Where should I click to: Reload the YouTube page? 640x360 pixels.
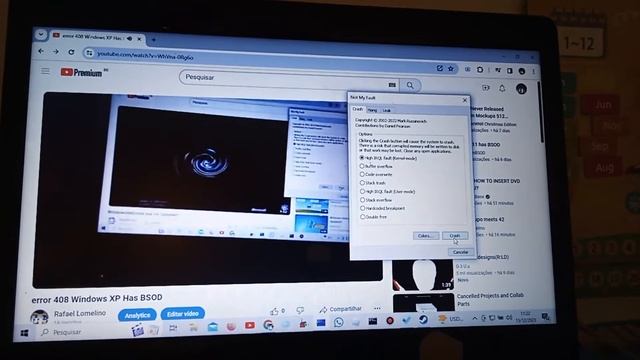(71, 52)
